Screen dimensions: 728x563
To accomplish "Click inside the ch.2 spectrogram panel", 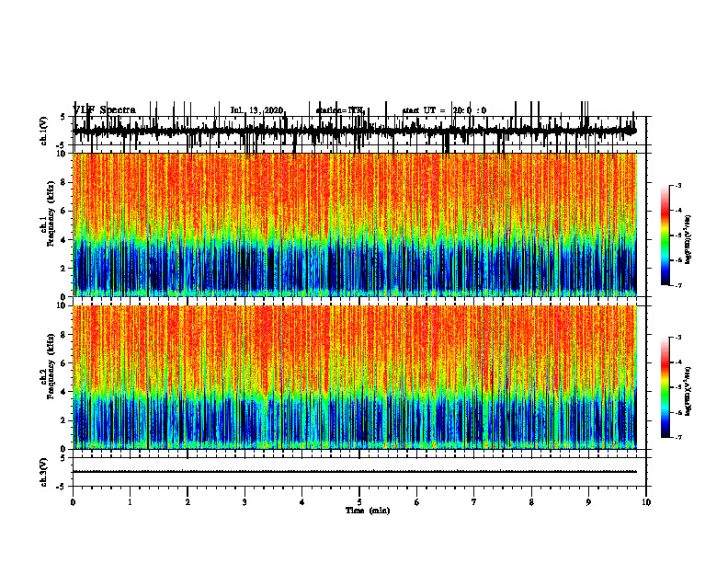I will 354,377.
